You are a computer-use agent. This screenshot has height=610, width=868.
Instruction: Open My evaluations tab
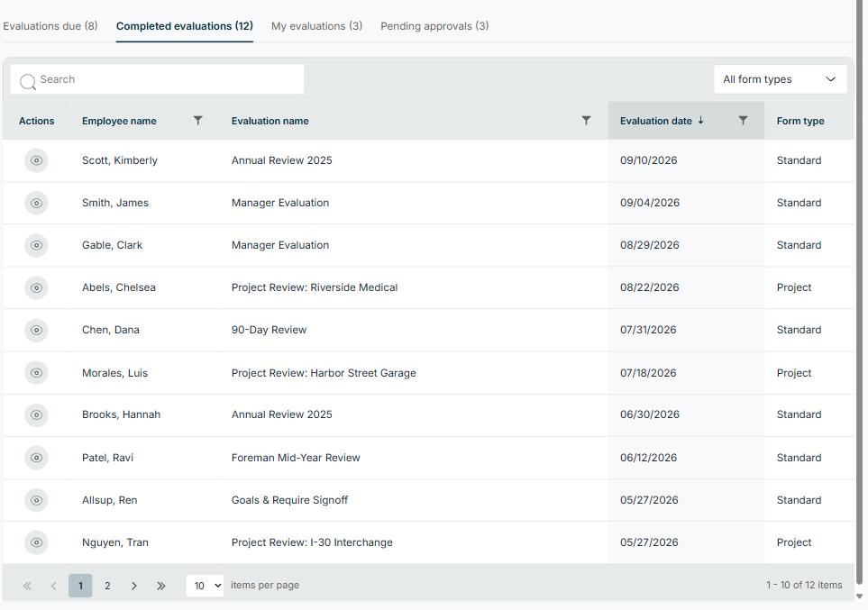click(316, 26)
